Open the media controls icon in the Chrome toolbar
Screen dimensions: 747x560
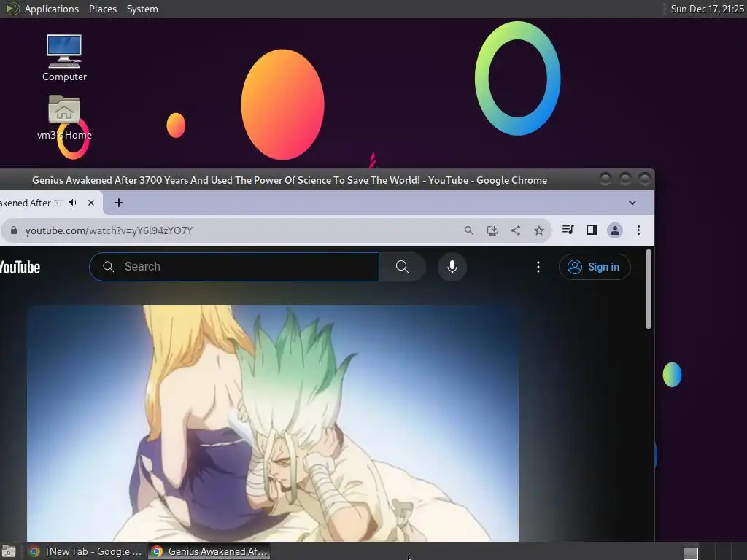[x=568, y=230]
